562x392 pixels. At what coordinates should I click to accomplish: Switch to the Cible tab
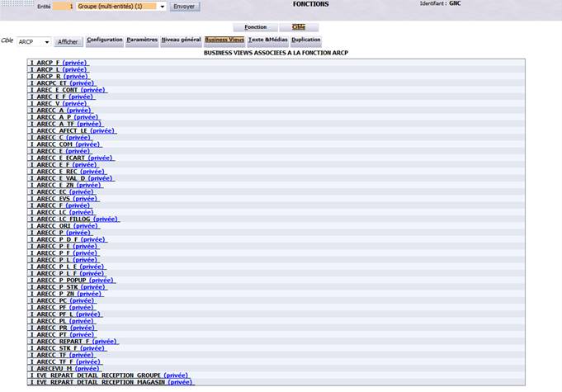299,27
